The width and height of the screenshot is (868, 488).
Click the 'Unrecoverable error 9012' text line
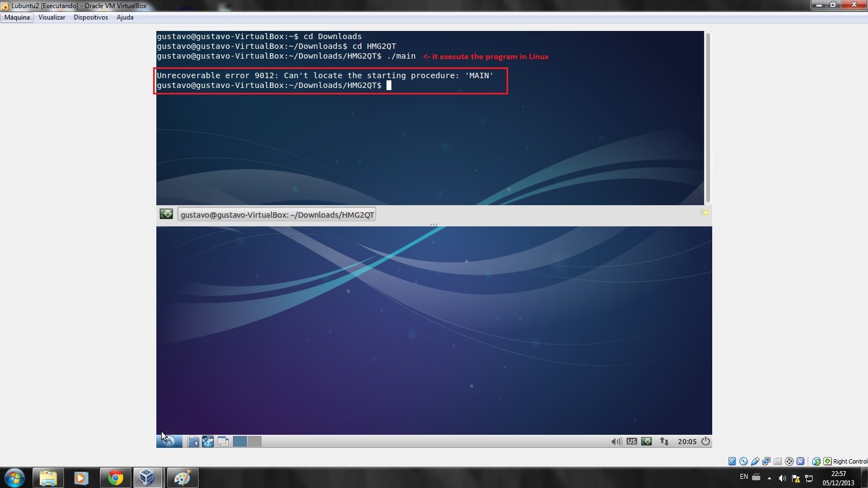(x=325, y=75)
